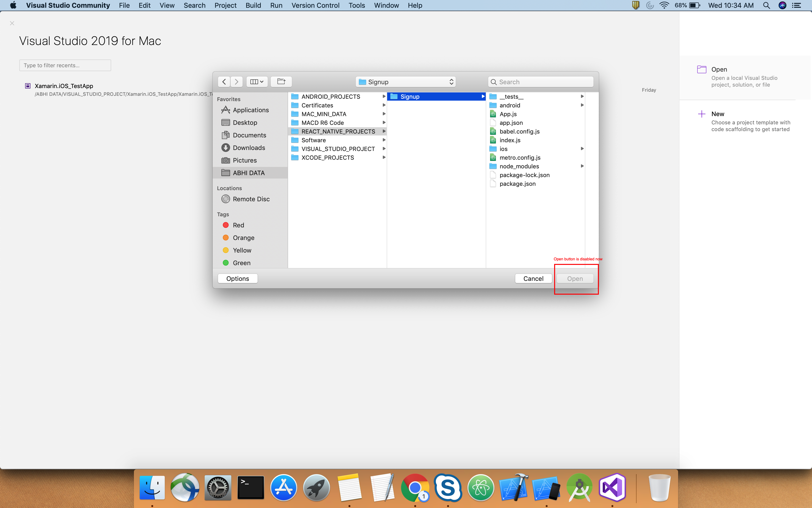
Task: Open the MAC_MINI_DATA folder
Action: pyautogui.click(x=337, y=114)
